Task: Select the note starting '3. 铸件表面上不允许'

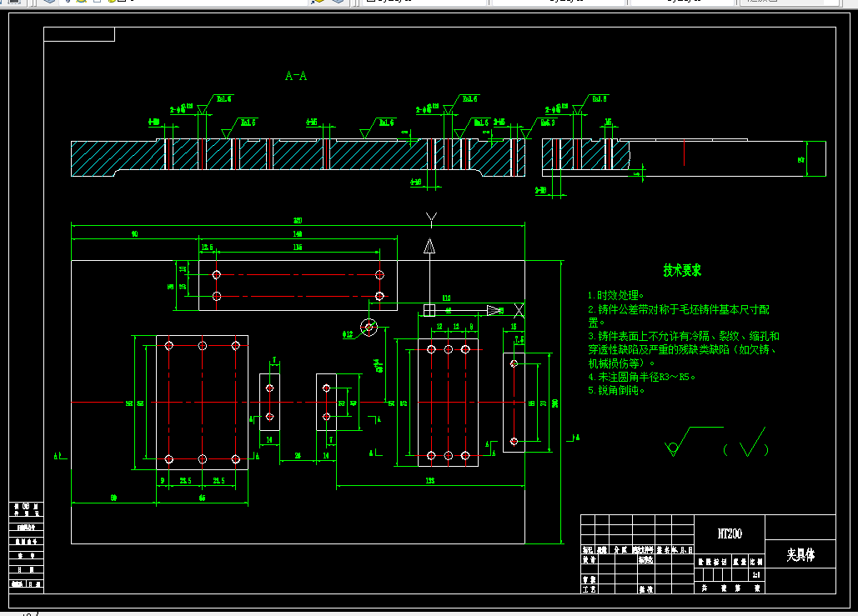Action: 684,349
